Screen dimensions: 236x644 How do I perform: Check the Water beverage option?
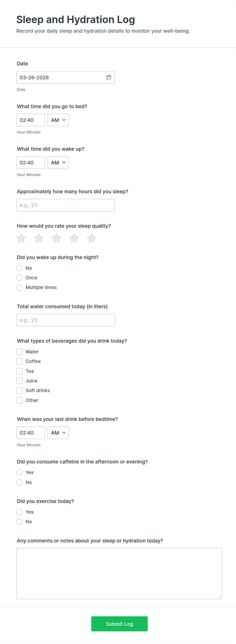pyautogui.click(x=20, y=352)
